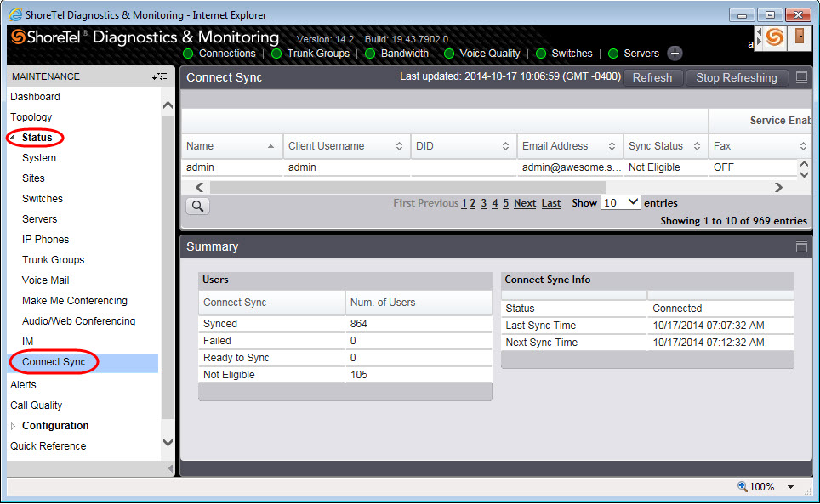Select Trunk Groups in the sidebar tree
Image resolution: width=820 pixels, height=504 pixels.
point(53,259)
